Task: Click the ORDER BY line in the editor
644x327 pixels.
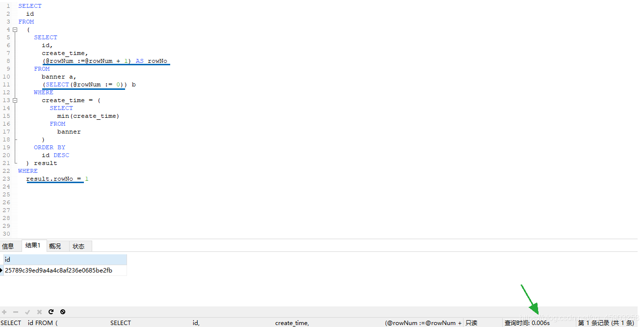Action: pos(50,147)
